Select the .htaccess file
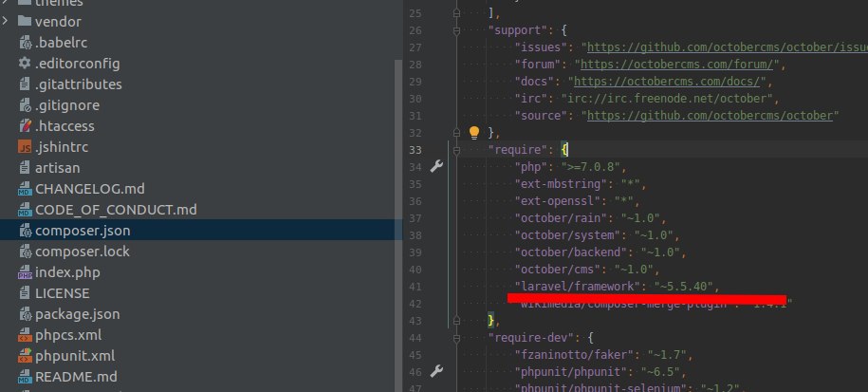This screenshot has height=392, width=868. tap(65, 125)
